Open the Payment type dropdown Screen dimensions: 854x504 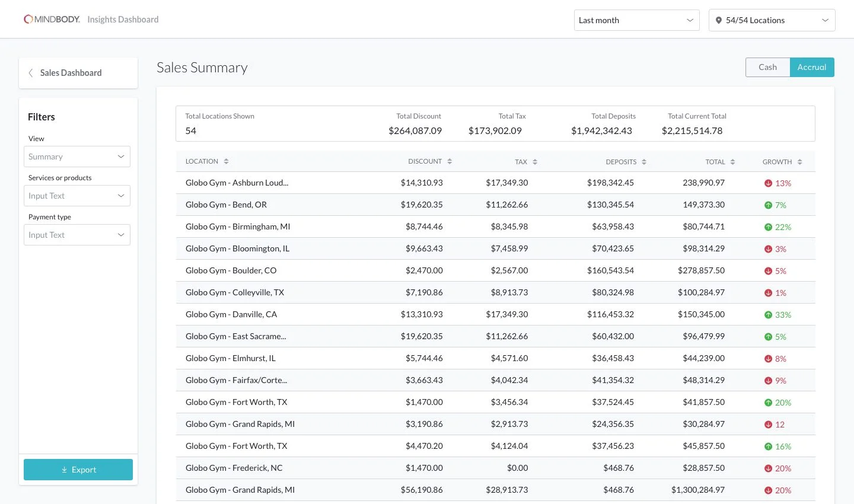click(77, 235)
